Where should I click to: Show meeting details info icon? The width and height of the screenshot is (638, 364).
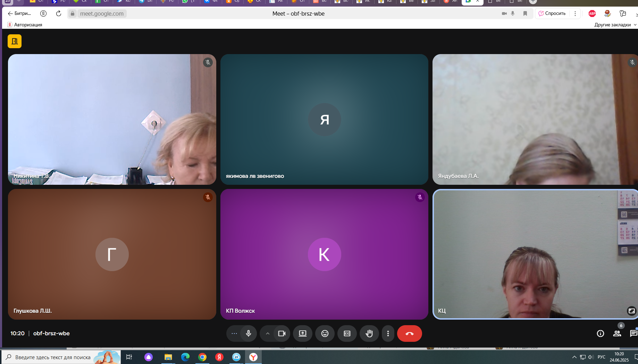coord(600,333)
